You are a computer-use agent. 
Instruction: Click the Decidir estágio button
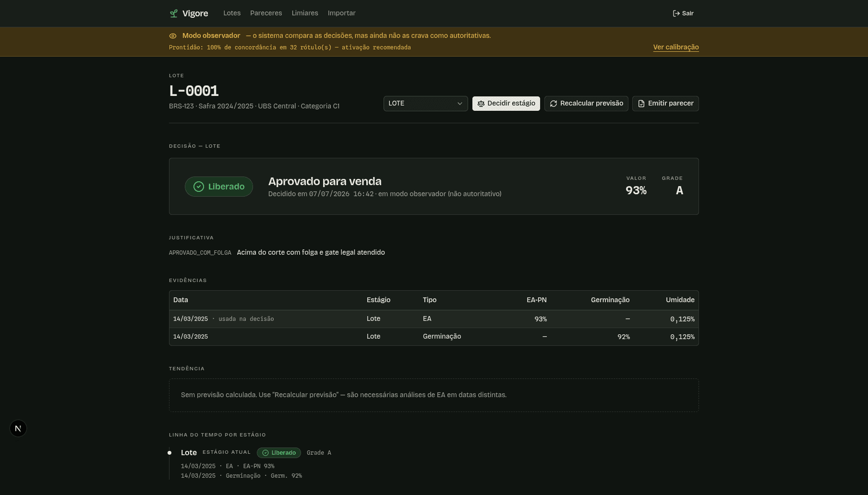(506, 104)
